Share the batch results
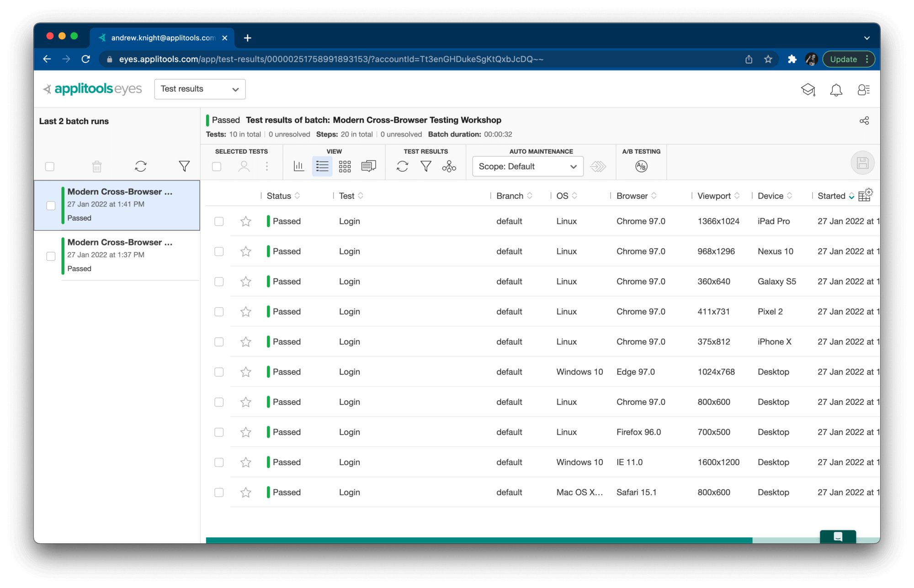Viewport: 914px width, 588px height. (x=864, y=120)
